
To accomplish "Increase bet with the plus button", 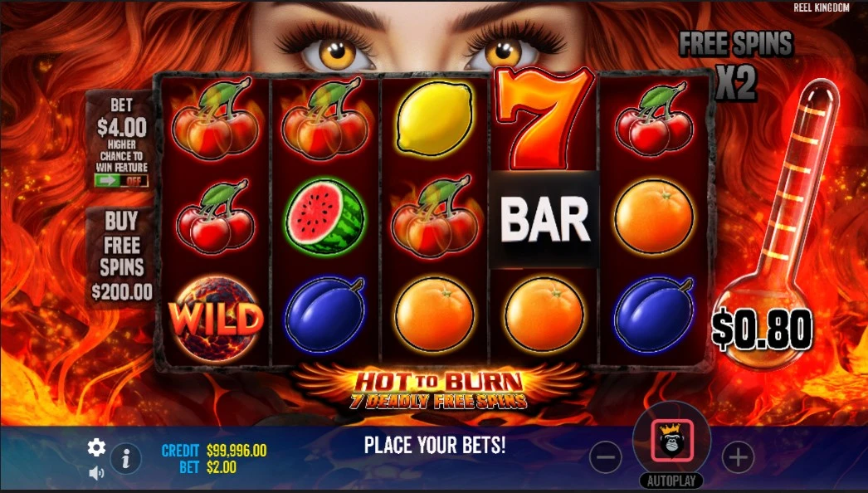I will (738, 457).
